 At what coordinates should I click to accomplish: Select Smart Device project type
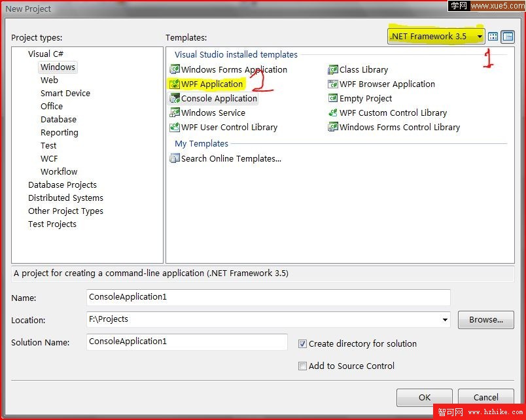click(65, 94)
